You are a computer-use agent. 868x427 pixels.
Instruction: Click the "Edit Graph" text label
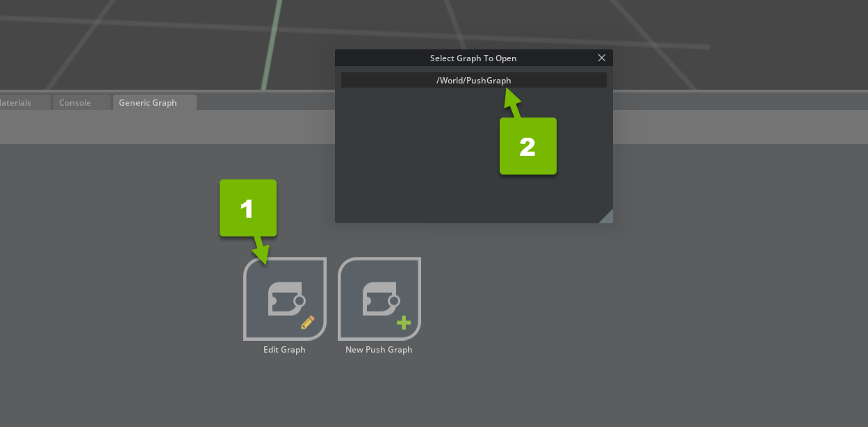tap(284, 350)
